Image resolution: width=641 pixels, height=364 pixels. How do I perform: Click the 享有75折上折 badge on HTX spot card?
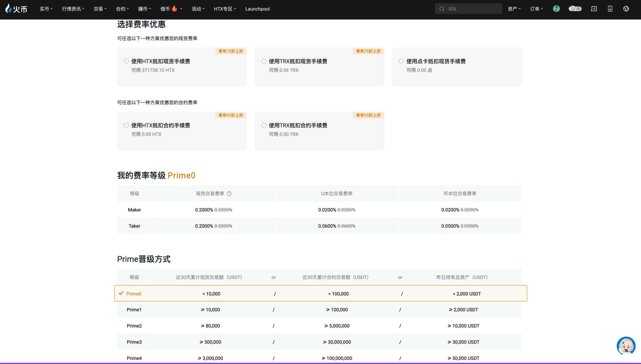[x=231, y=51]
